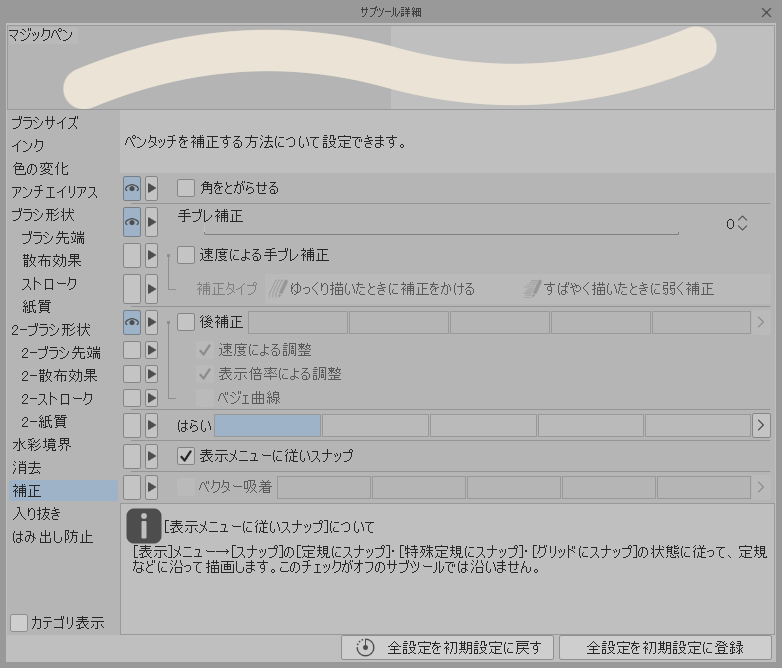Open ベクター吸着 slider arrow at right end
The width and height of the screenshot is (782, 668).
(x=761, y=487)
